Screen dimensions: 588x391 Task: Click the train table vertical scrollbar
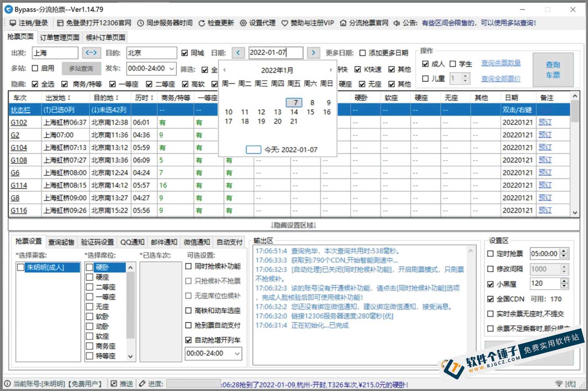(x=575, y=154)
